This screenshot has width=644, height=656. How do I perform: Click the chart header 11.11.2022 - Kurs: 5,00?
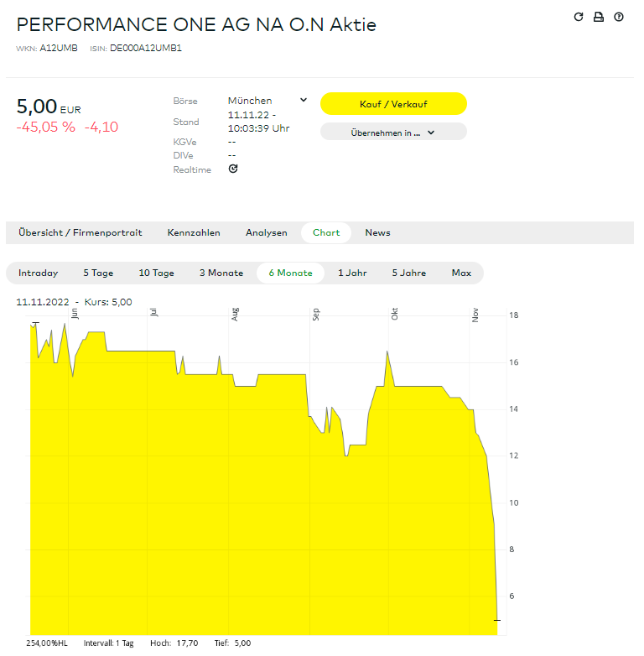[74, 302]
